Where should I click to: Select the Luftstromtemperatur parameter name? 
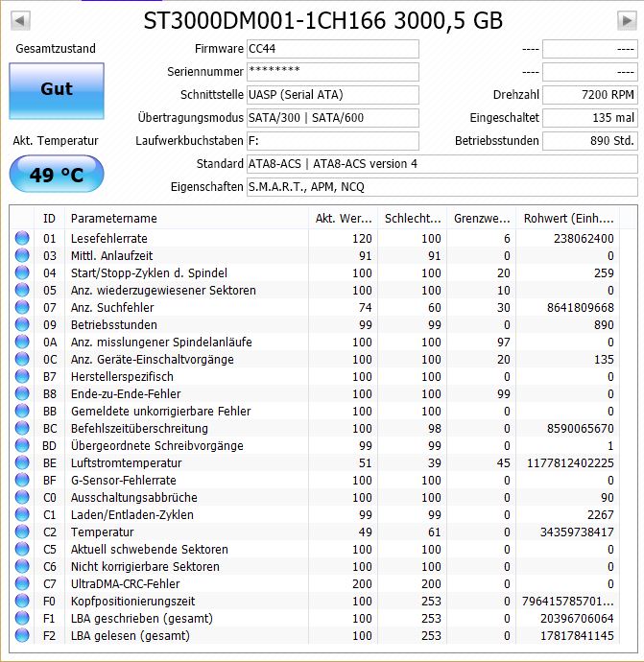(x=127, y=463)
